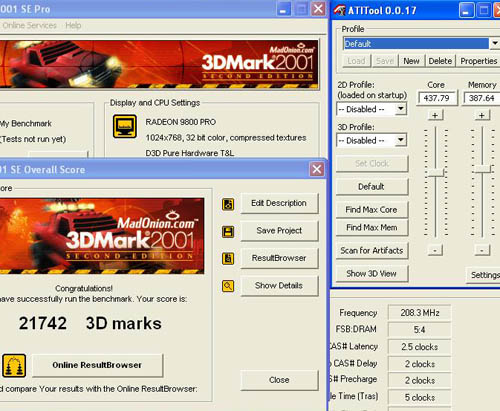Increase Core clock with plus button
This screenshot has height=411, width=500.
click(x=435, y=115)
